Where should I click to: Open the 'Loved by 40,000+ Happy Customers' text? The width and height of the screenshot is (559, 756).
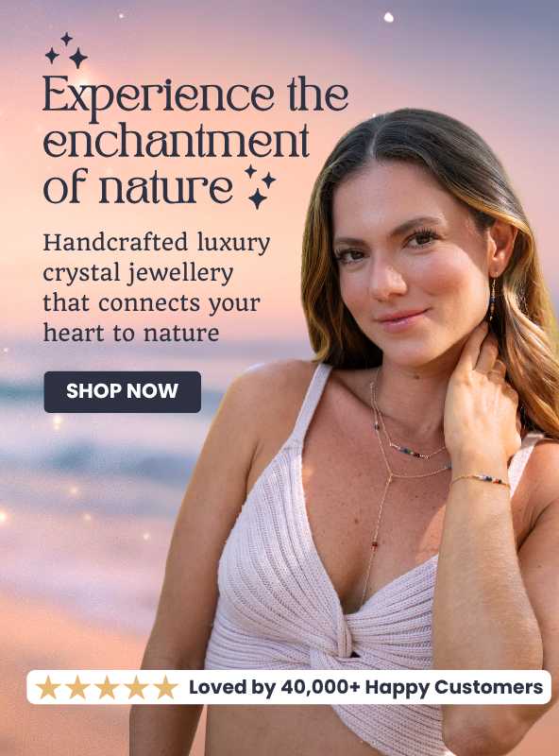pyautogui.click(x=365, y=687)
